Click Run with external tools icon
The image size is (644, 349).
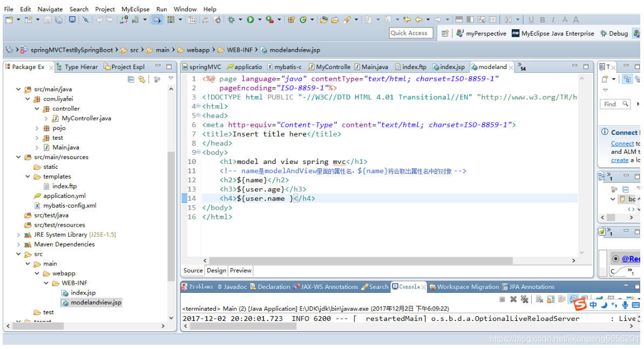pos(269,20)
